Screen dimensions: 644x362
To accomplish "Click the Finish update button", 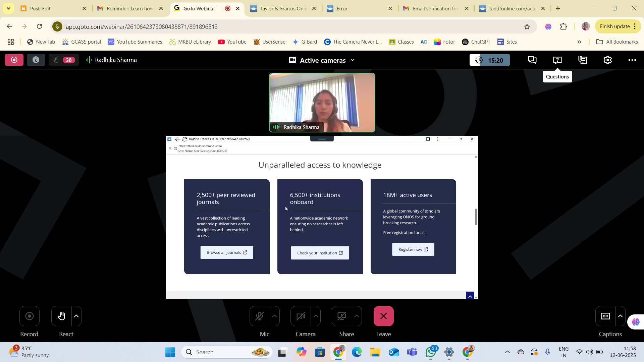I will (614, 26).
